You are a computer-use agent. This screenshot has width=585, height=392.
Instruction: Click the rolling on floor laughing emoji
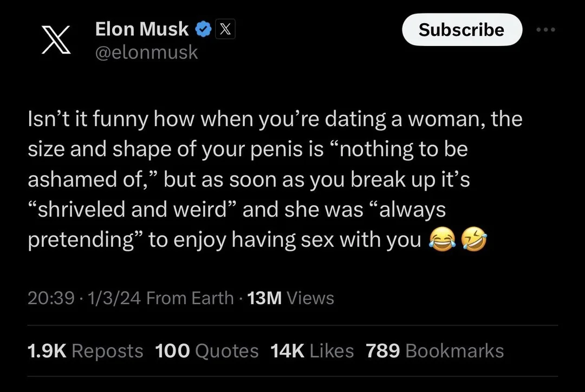(473, 239)
